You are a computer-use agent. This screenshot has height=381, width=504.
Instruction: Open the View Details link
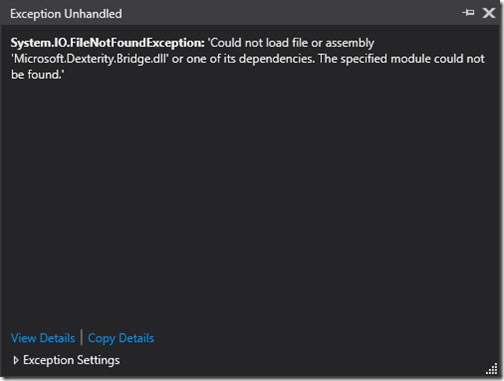[43, 338]
